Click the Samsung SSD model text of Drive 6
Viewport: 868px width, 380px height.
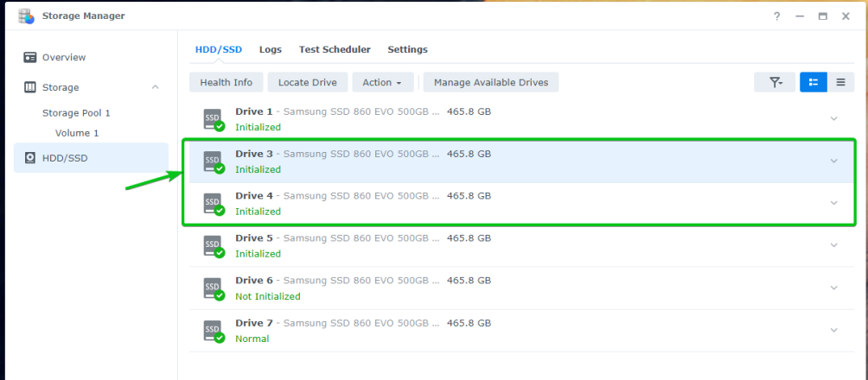click(362, 281)
